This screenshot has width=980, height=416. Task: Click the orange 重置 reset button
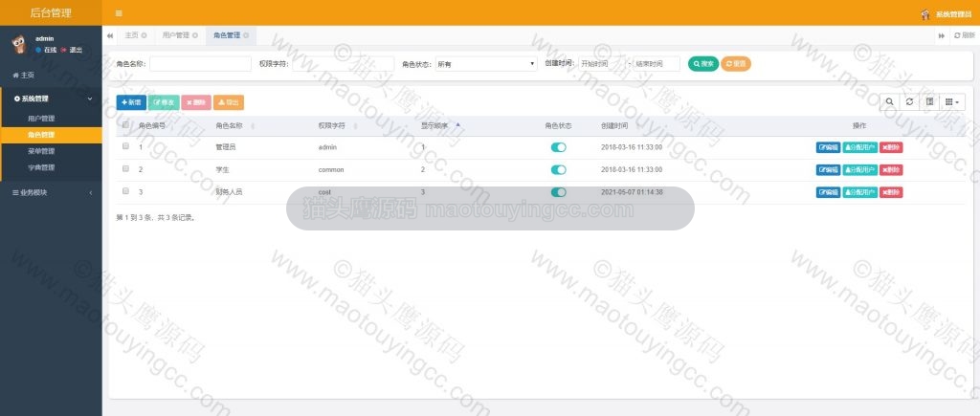click(736, 64)
